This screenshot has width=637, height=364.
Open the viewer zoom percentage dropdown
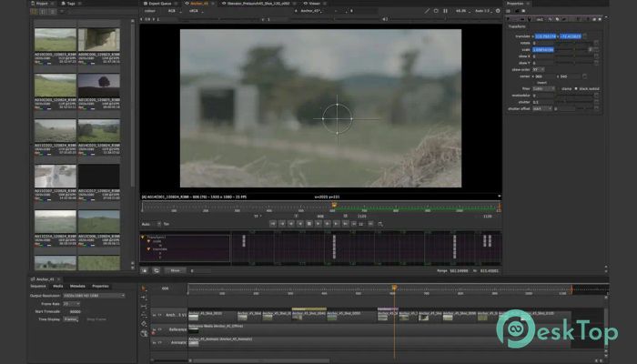tap(462, 11)
